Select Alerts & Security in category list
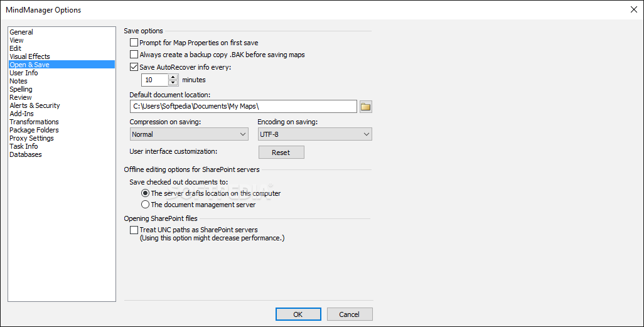 click(35, 105)
